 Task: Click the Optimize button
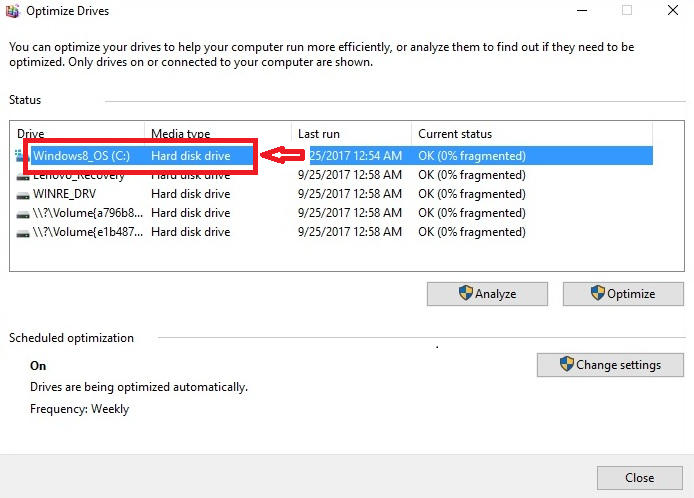tap(623, 293)
